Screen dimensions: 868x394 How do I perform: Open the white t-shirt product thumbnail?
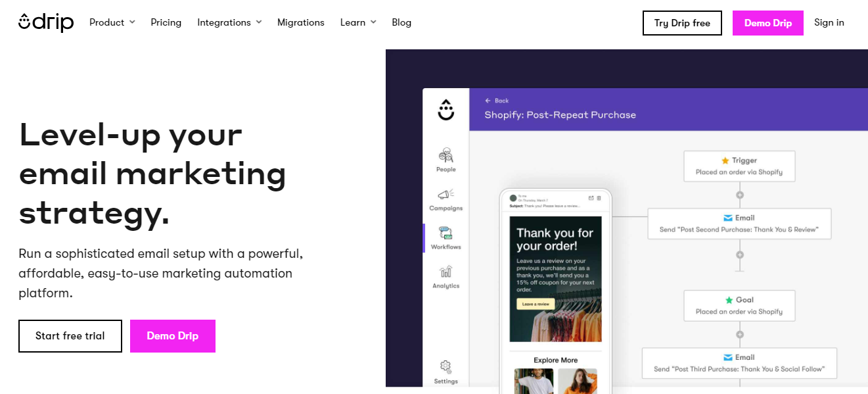click(534, 381)
